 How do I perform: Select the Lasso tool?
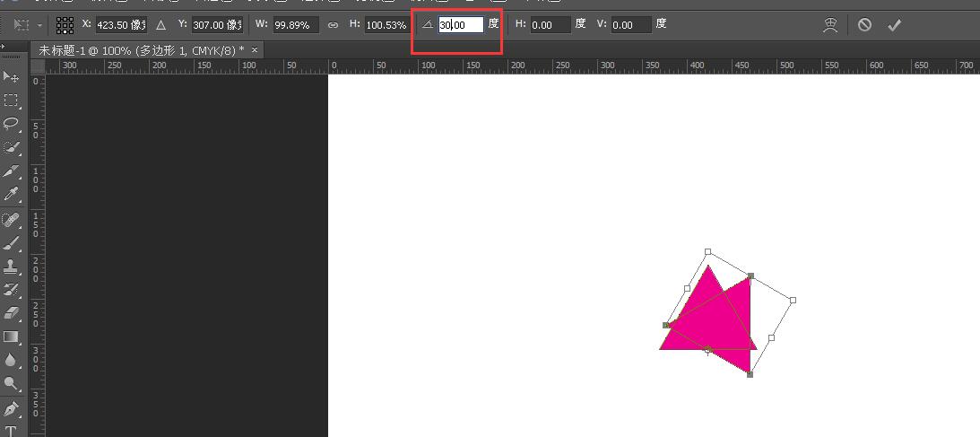[x=11, y=123]
